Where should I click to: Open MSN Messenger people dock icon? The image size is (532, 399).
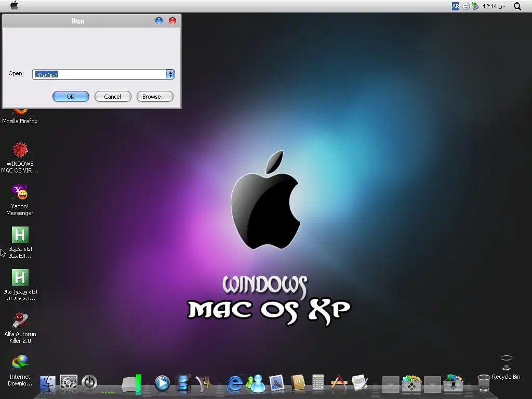pos(256,383)
